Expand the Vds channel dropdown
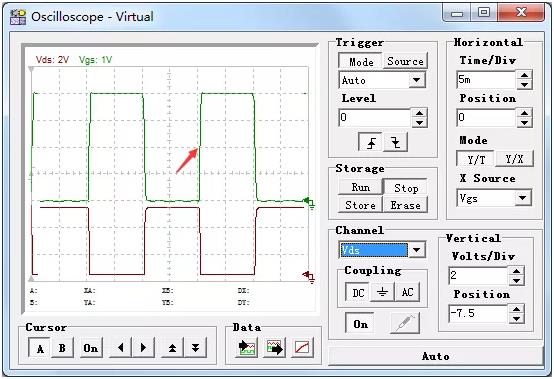The image size is (554, 379). pos(417,250)
